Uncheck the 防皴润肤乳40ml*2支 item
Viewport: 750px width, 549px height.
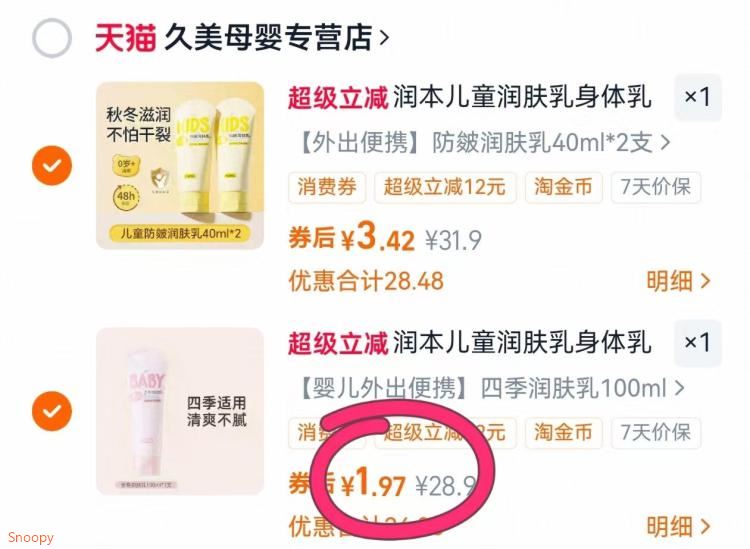(x=52, y=165)
